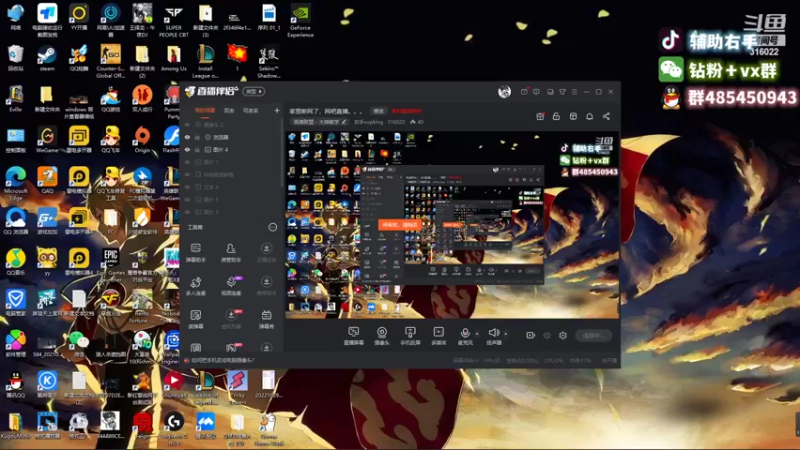Open the 弹幕秀 tool
Image resolution: width=800 pixels, height=450 pixels.
(x=266, y=319)
